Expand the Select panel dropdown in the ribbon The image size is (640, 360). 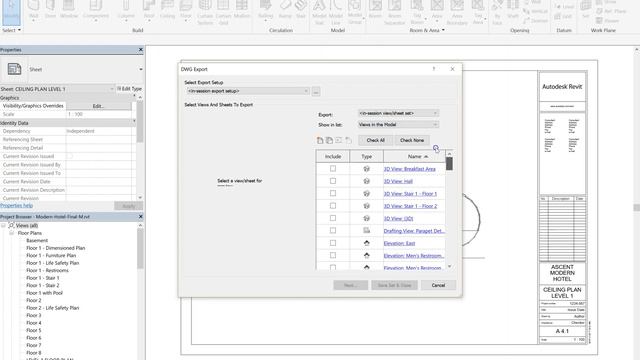(x=11, y=30)
